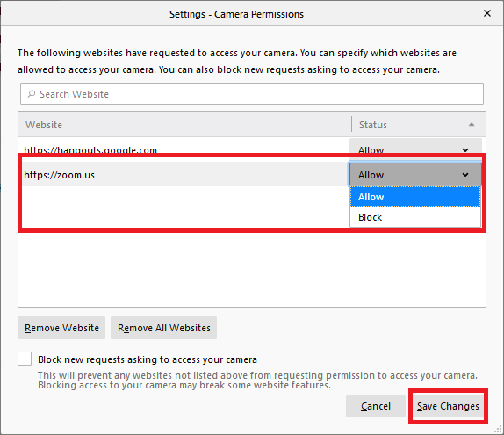Choose Allow in the dropdown list
Viewport: 504px width, 435px height.
coord(415,197)
